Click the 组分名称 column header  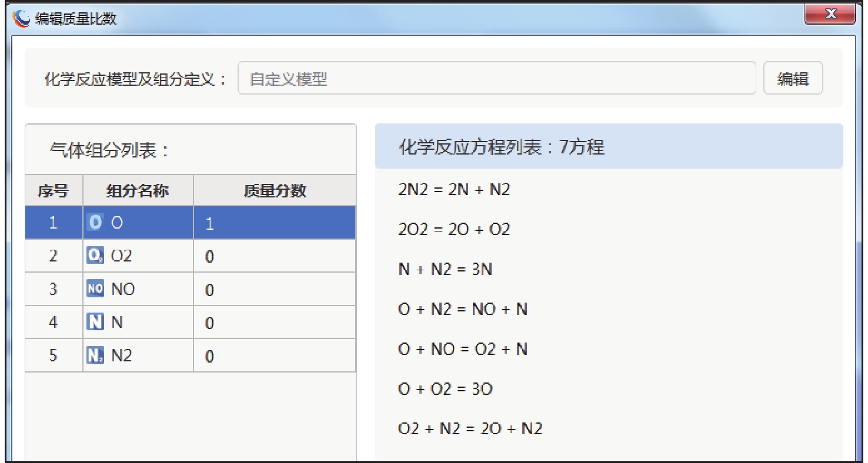click(x=138, y=190)
